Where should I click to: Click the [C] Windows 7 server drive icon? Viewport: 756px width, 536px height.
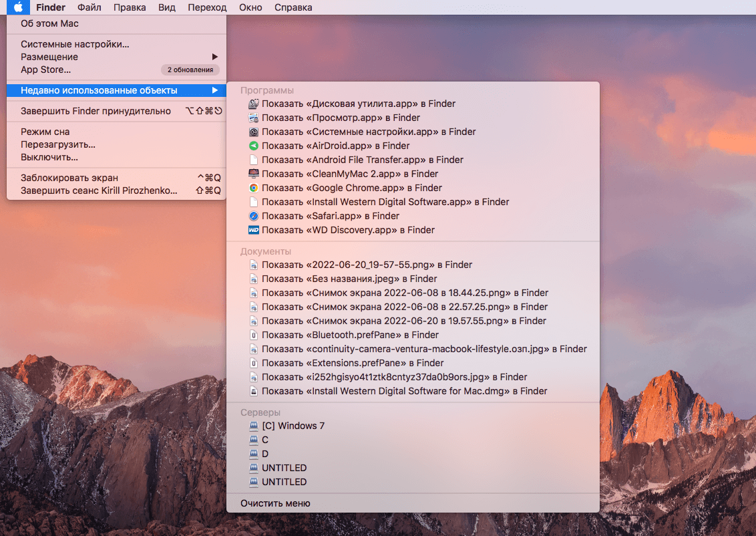pos(253,426)
